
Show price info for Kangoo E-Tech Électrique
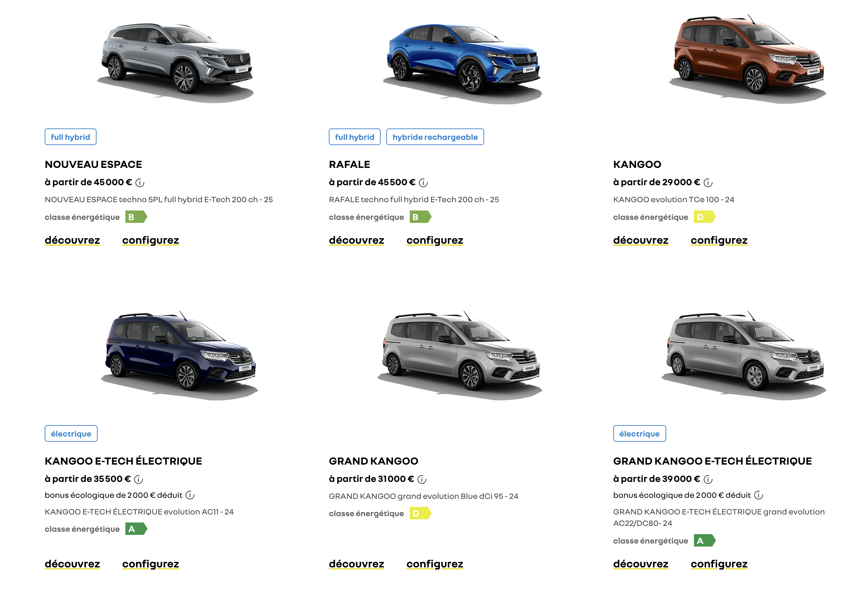pos(138,479)
